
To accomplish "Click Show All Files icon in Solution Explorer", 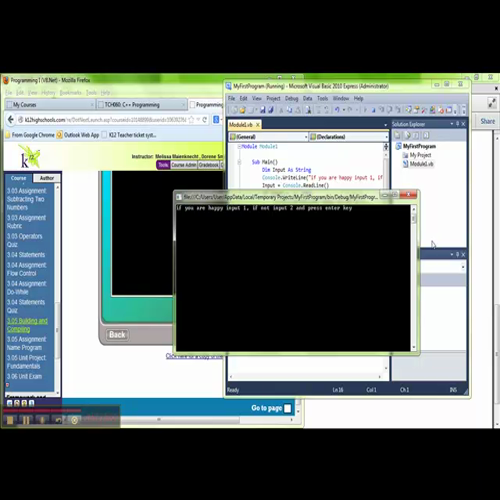I will 407,135.
